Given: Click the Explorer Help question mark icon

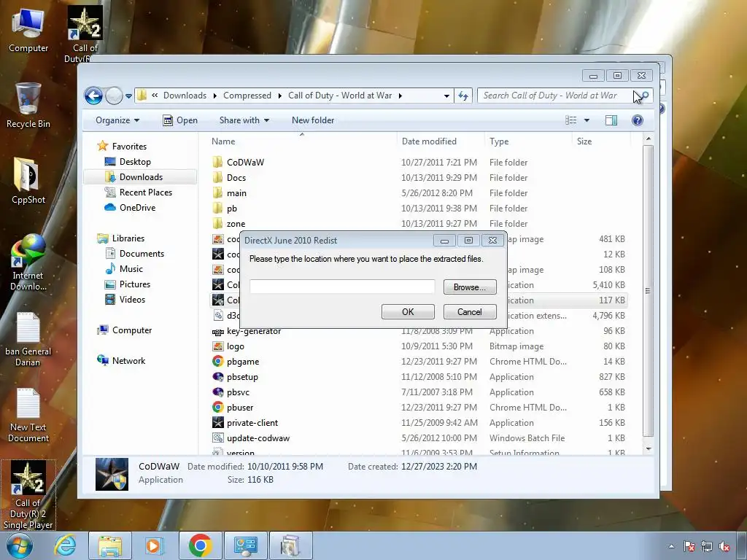Looking at the screenshot, I should [x=638, y=120].
